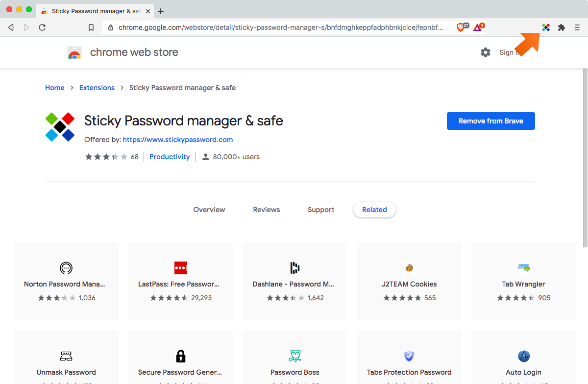This screenshot has width=588, height=384.
Task: Open the Brave hamburger main menu
Action: click(x=577, y=27)
